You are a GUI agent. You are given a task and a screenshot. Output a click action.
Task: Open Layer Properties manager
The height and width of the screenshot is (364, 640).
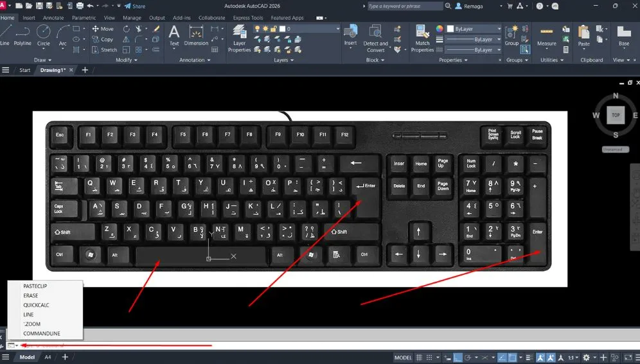tap(239, 39)
